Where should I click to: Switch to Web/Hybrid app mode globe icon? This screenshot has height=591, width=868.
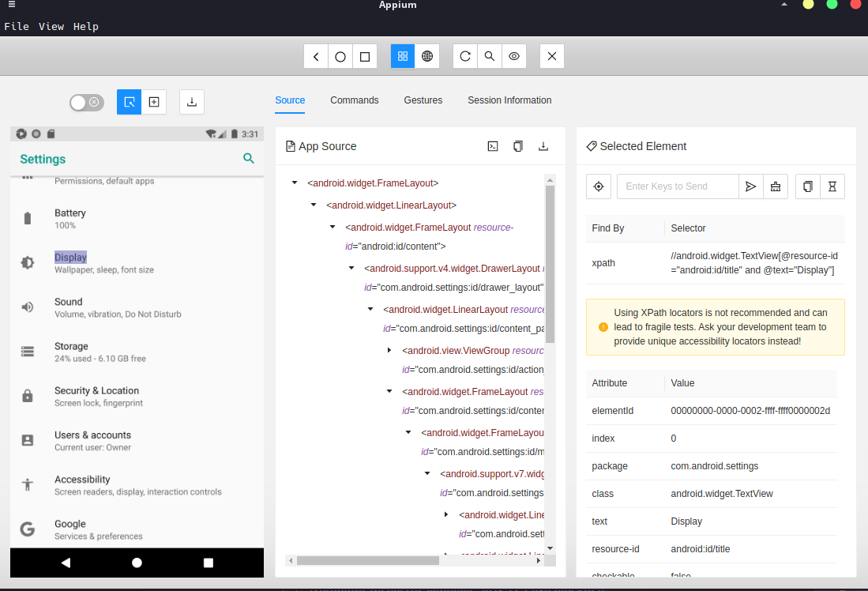[x=427, y=56]
